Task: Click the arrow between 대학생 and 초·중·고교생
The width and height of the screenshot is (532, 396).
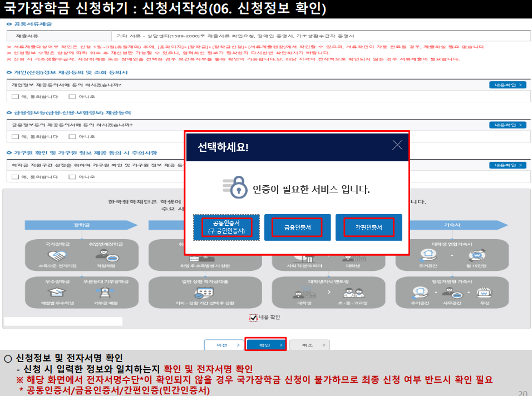Action: click(329, 292)
